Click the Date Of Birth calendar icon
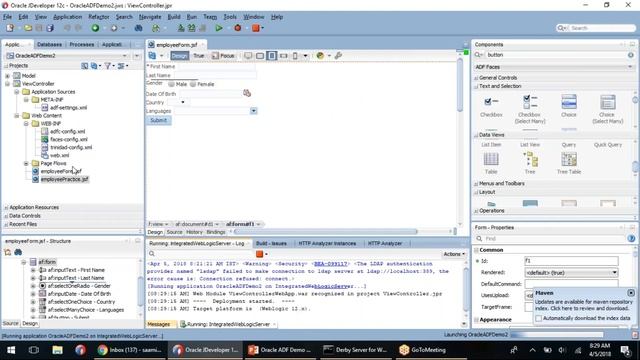Image resolution: width=640 pixels, height=360 pixels. [247, 93]
